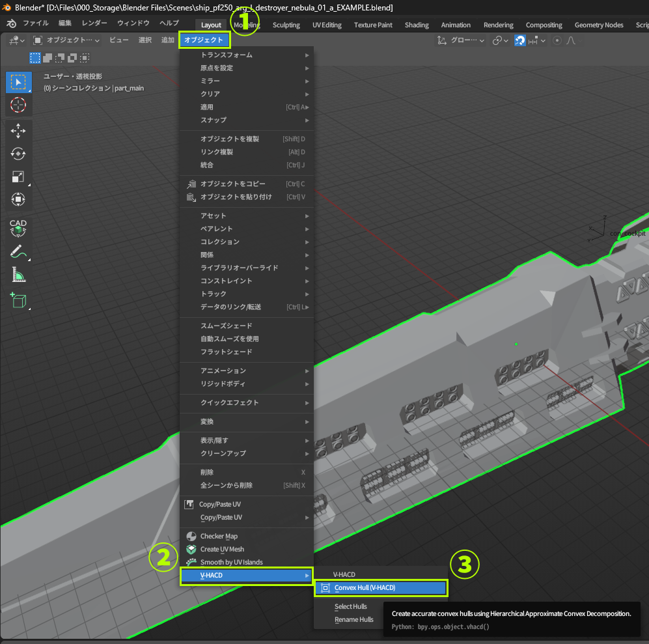Viewport: 649px width, 644px height.
Task: Activate the 3D Cursor tool
Action: 18,105
